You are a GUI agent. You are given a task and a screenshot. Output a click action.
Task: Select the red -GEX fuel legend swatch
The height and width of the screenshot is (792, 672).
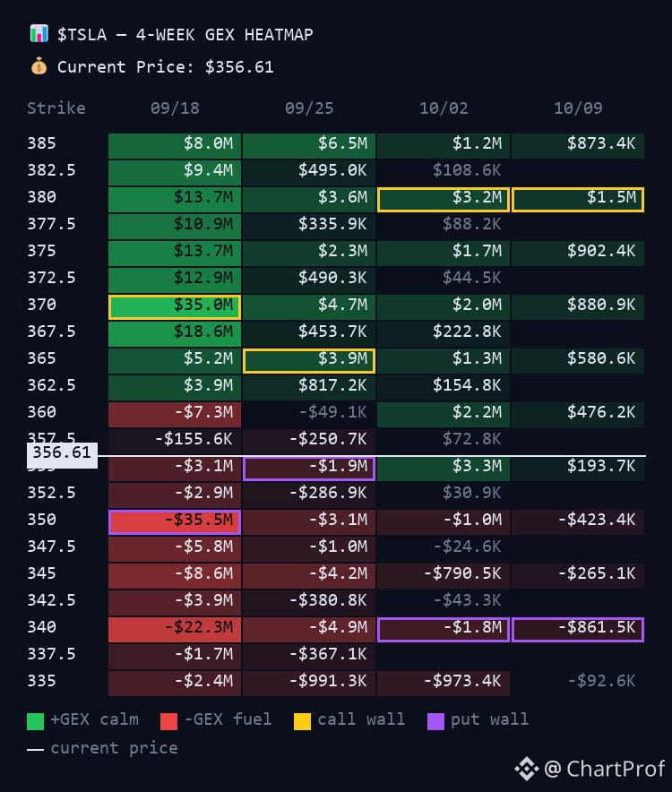(168, 721)
